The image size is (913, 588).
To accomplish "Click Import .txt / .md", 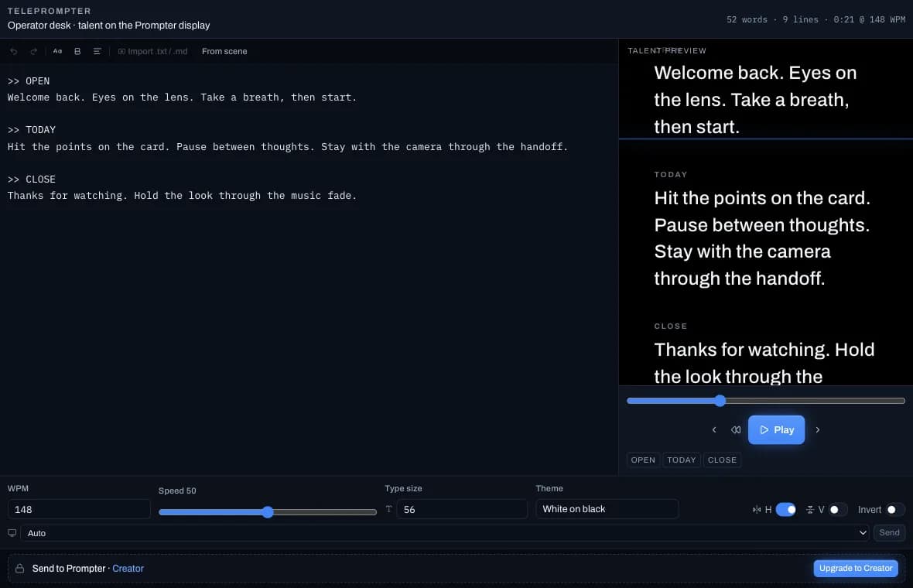I will (x=152, y=51).
